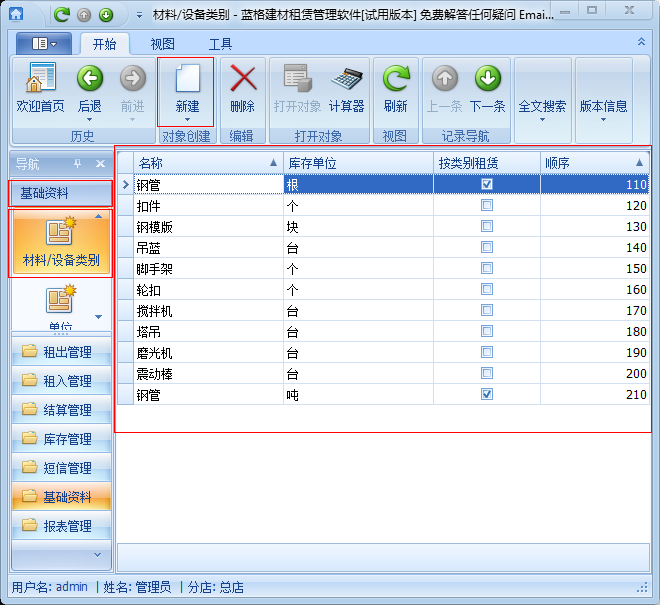This screenshot has height=605, width=660.
Task: Toggle 按类别租赁 checkbox for 脚手架
Action: (x=487, y=268)
